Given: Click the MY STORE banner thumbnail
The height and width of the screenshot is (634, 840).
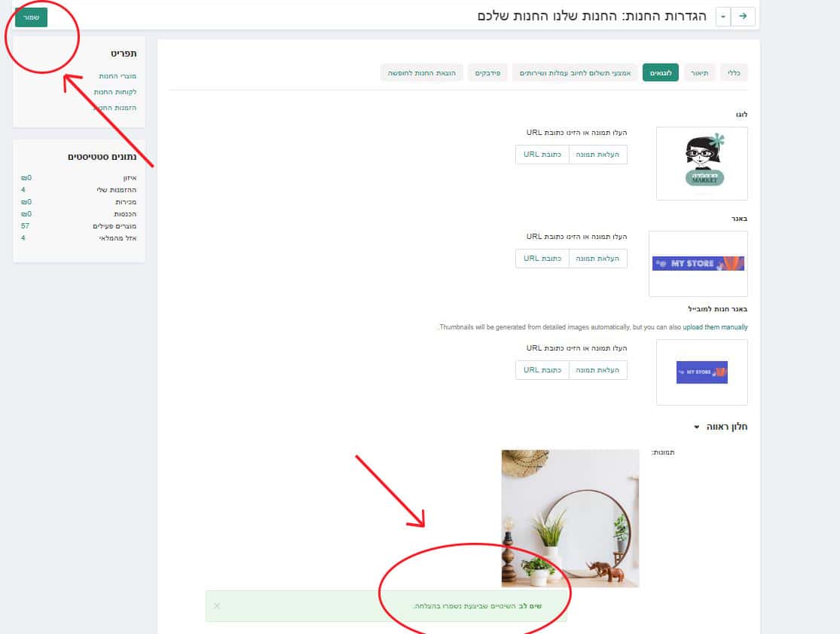Looking at the screenshot, I should (698, 263).
